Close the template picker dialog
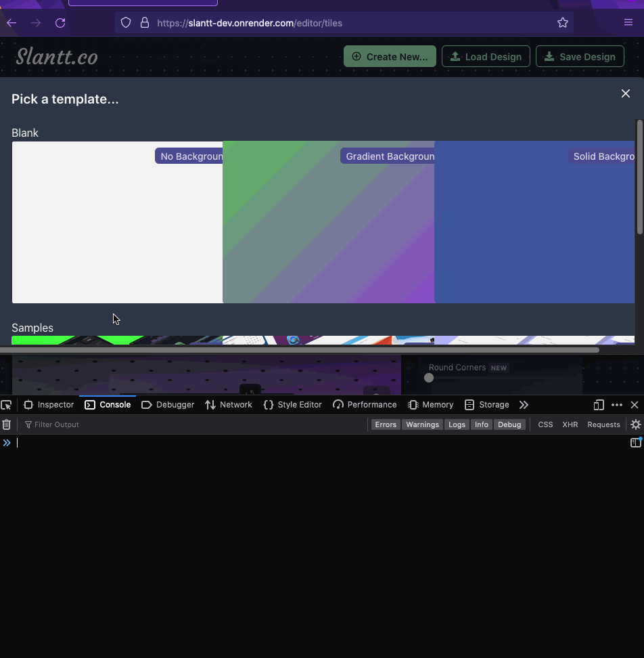The image size is (644, 658). [626, 93]
